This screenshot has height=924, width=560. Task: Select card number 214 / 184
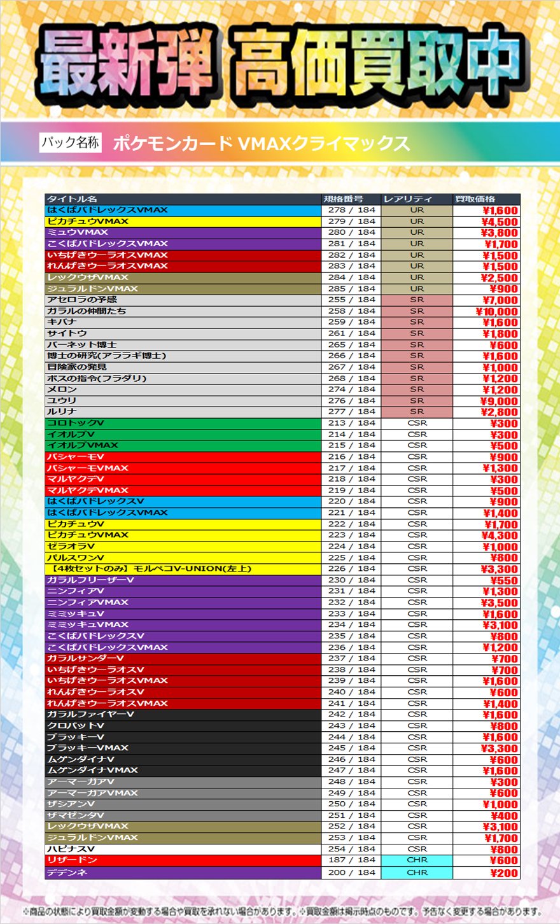click(x=351, y=435)
